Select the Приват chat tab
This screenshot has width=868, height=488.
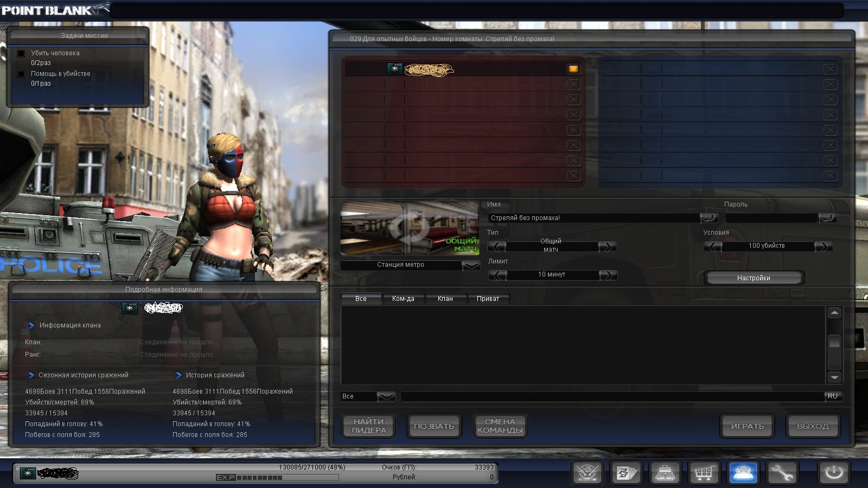[488, 299]
